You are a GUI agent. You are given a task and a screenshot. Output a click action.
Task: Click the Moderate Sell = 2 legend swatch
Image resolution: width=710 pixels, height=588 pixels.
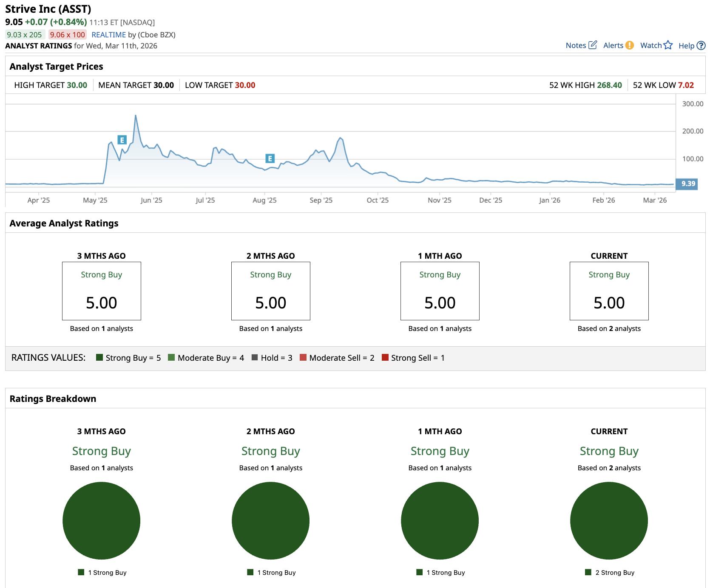pos(303,358)
